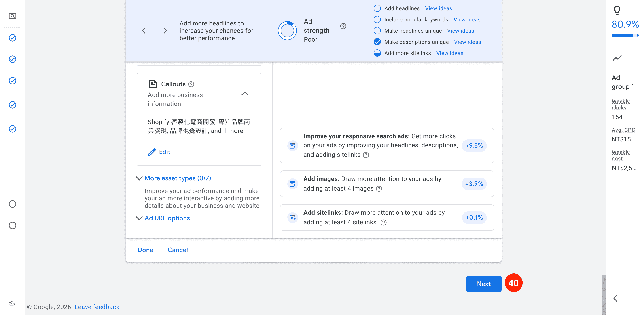Select fifth completed step in sidebar
This screenshot has height=315, width=644.
coord(13,129)
